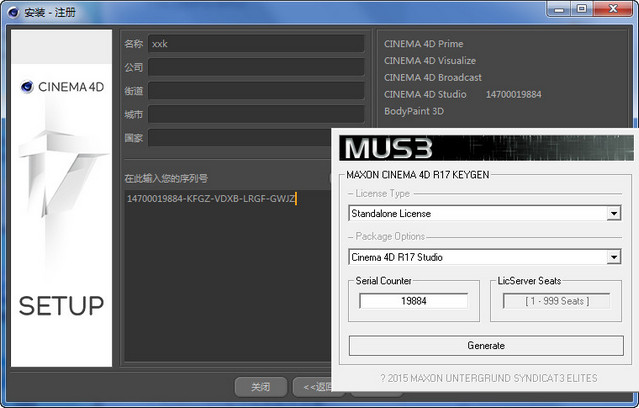This screenshot has width=639, height=408.
Task: Select CINEMA 4D Prime in the product list
Action: 423,44
